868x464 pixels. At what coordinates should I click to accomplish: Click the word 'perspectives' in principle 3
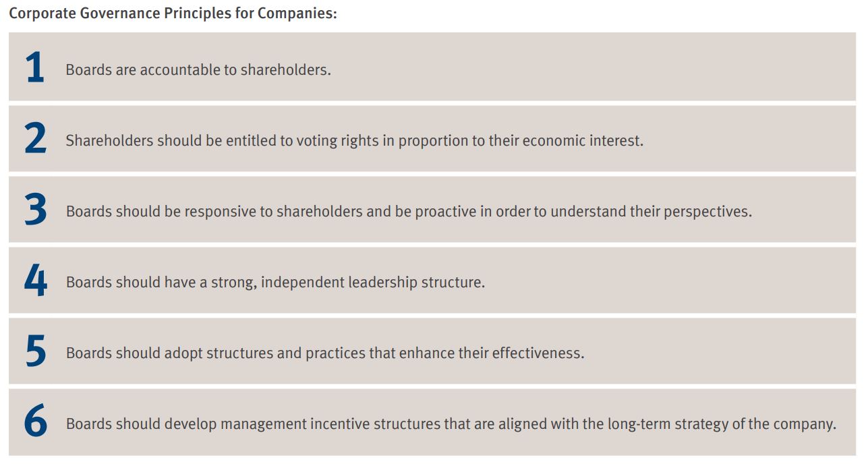coord(707,212)
